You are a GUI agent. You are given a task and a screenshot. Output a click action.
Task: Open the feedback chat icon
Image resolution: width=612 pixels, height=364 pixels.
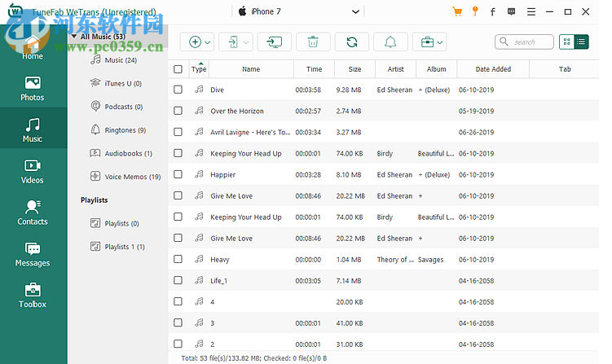pyautogui.click(x=511, y=11)
